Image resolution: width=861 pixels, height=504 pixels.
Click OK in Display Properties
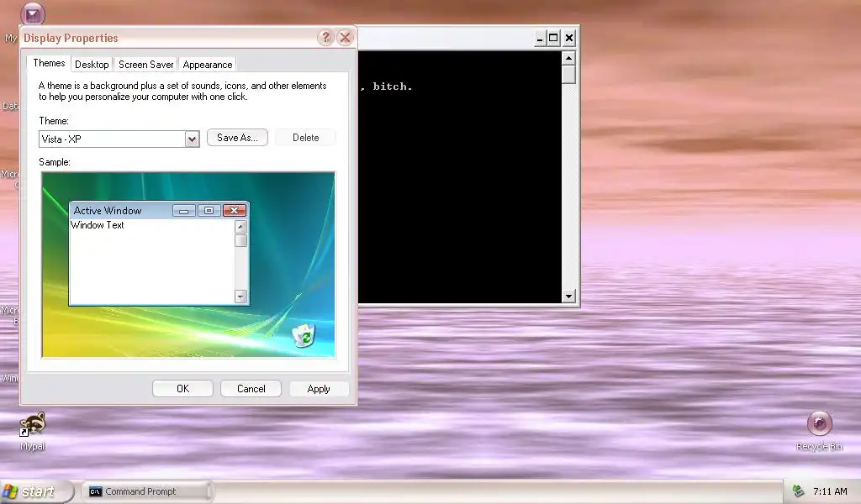click(x=182, y=389)
